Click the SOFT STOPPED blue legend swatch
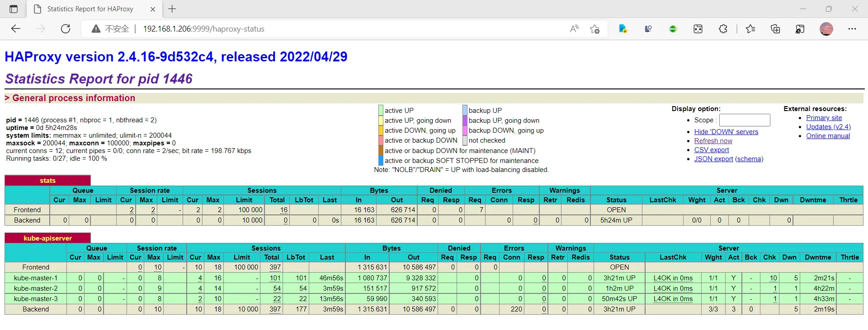This screenshot has height=330, width=868. click(x=381, y=160)
